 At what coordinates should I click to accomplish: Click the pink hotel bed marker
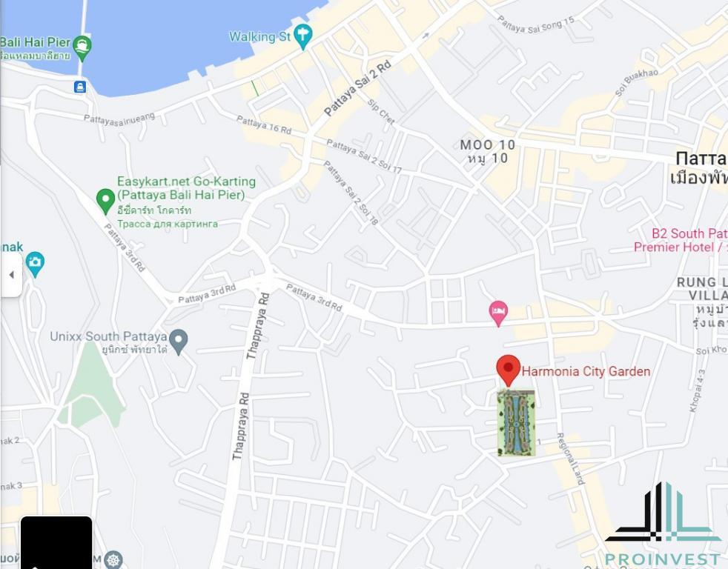pos(498,313)
